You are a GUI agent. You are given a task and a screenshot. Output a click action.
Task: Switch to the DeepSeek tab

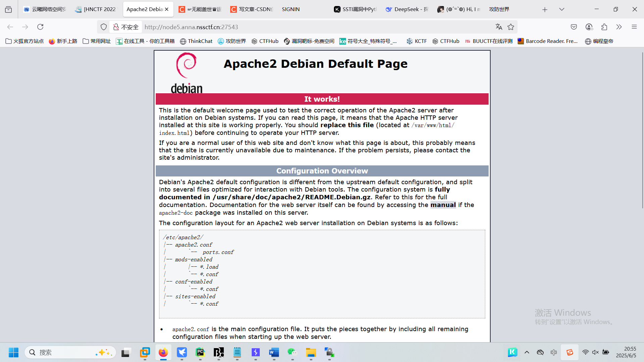click(x=407, y=9)
